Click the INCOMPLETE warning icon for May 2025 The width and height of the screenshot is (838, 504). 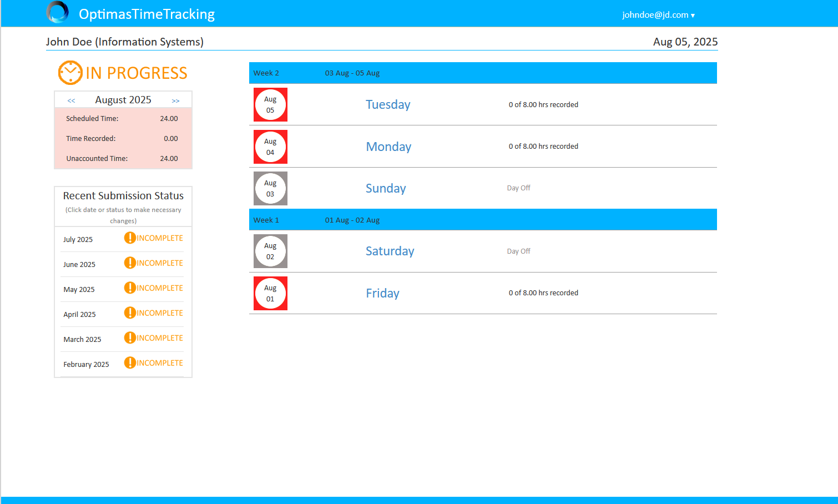(130, 288)
